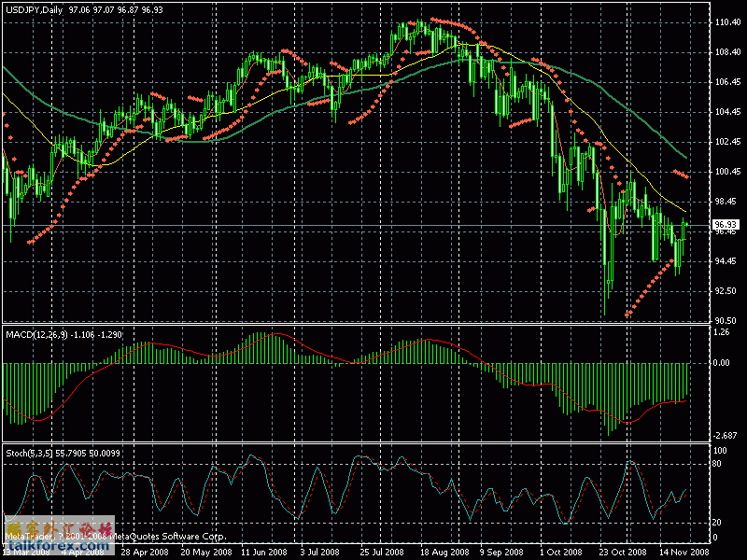Click the 94.45 price axis label

click(x=727, y=261)
